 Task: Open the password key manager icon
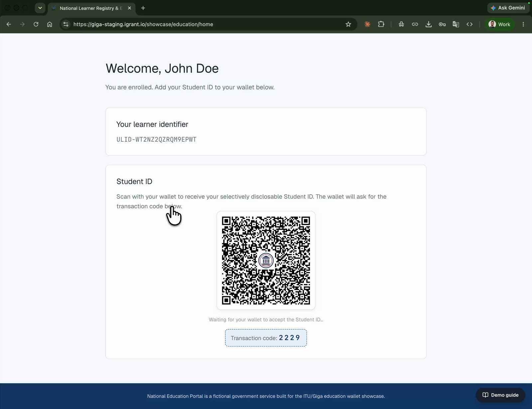click(442, 24)
